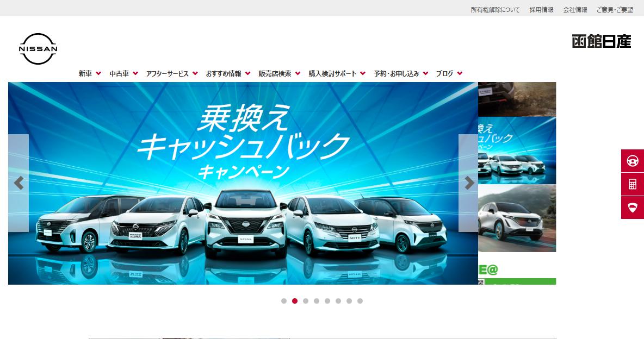Open the 会社情報 link

coord(575,9)
